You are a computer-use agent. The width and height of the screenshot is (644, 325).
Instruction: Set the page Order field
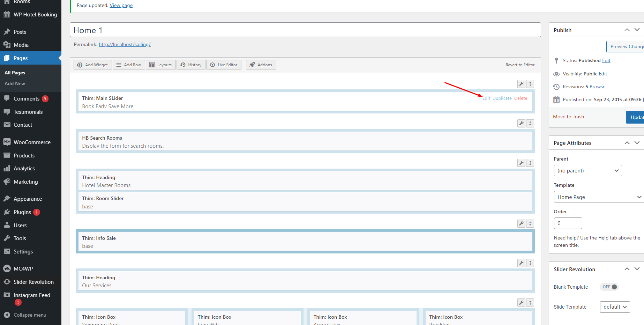(568, 223)
